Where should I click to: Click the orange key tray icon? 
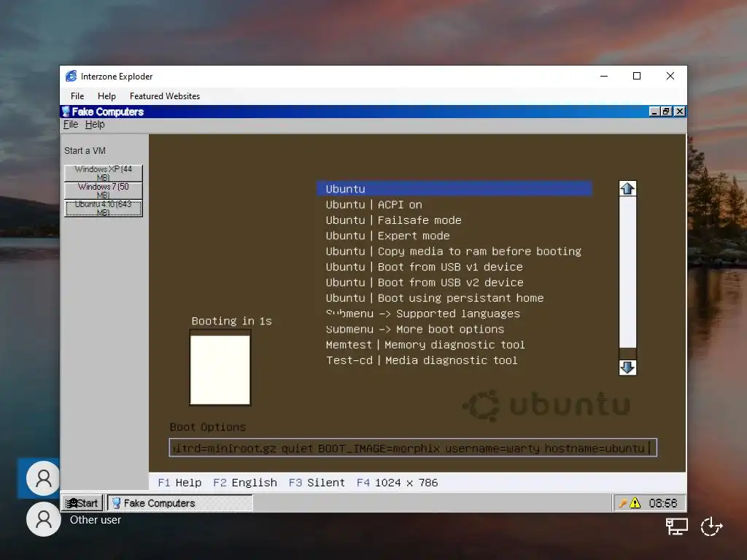click(622, 503)
